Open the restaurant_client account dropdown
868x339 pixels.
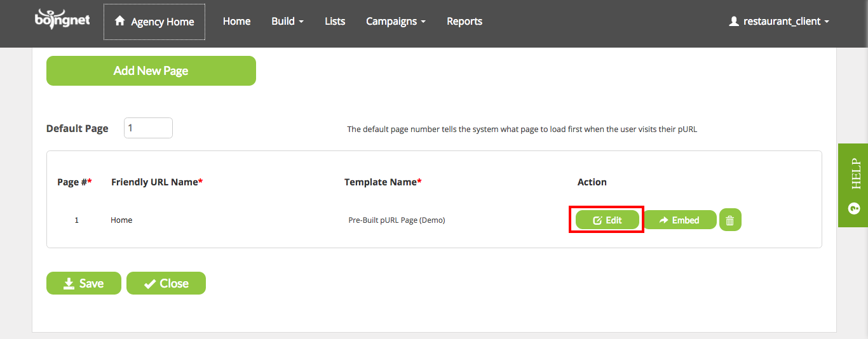[x=779, y=22]
